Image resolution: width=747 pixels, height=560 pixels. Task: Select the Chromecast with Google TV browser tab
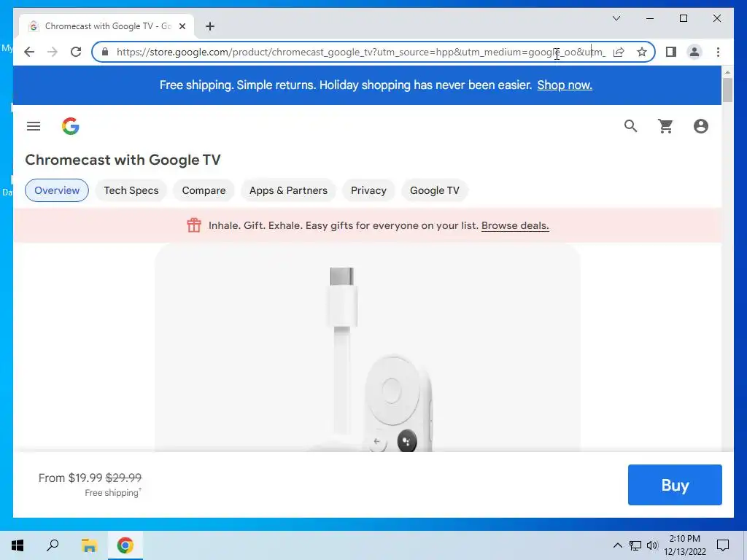107,26
